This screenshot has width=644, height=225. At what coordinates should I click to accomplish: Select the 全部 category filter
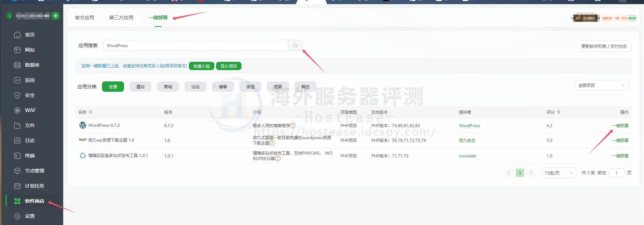113,87
